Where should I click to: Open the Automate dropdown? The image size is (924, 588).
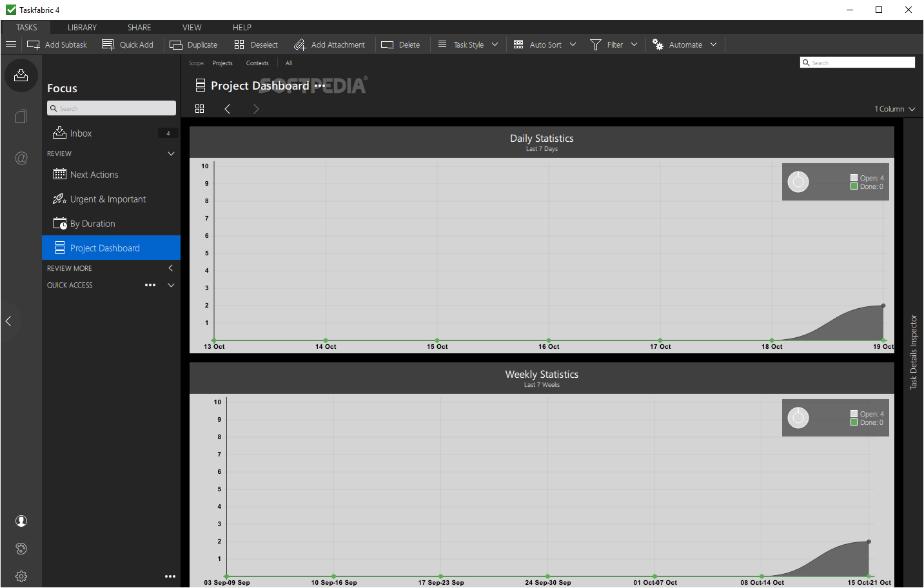coord(685,44)
